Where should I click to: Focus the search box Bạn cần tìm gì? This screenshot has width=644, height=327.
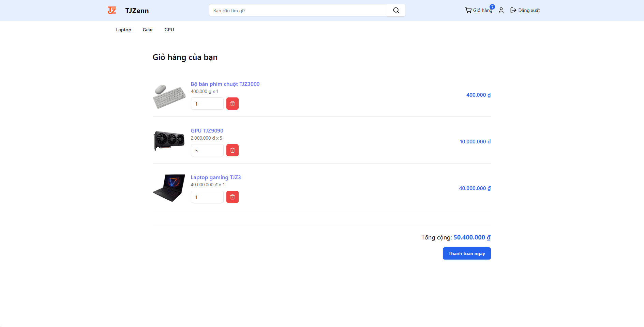click(298, 11)
